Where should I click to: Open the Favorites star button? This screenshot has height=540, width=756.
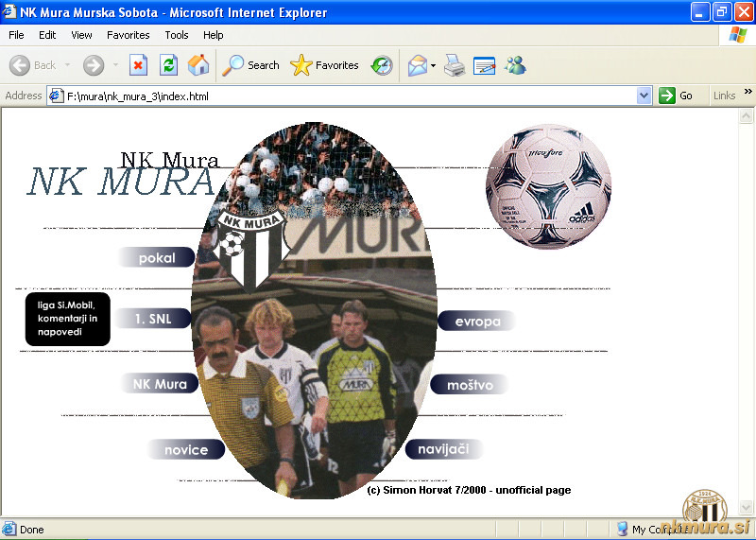(325, 65)
